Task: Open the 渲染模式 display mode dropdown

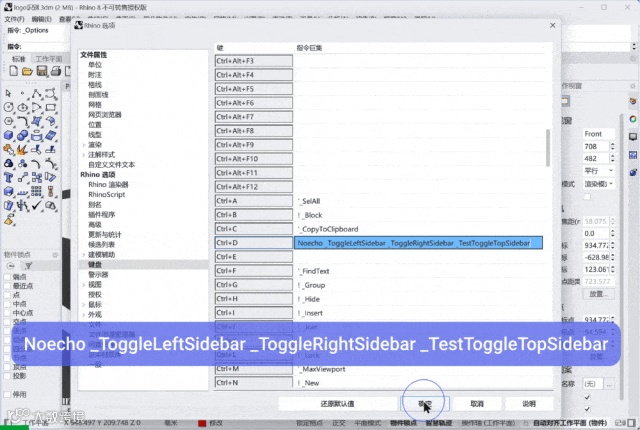Action: (598, 184)
